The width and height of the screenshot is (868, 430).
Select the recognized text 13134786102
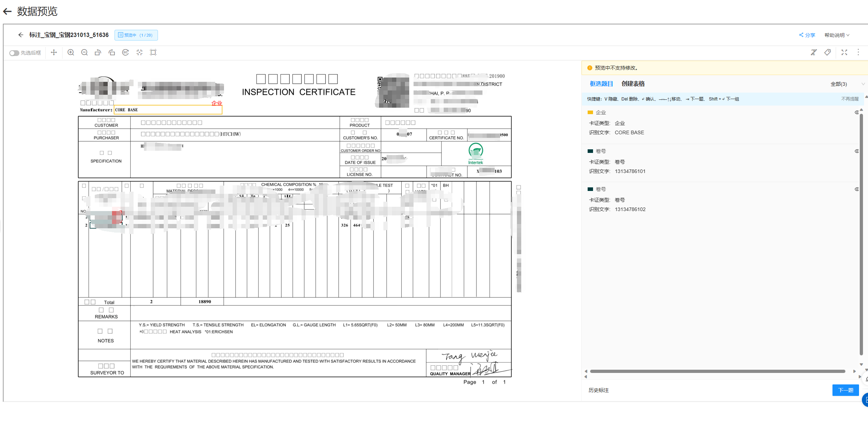[x=630, y=209]
